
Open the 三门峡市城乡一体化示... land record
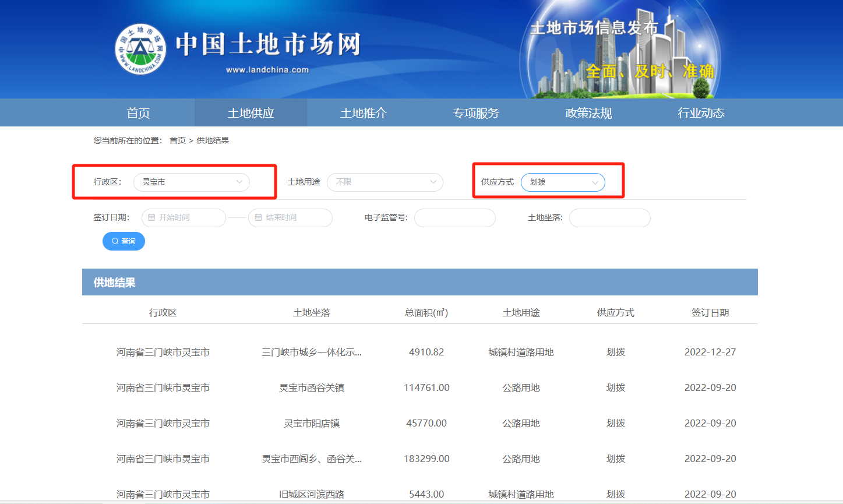coord(312,353)
